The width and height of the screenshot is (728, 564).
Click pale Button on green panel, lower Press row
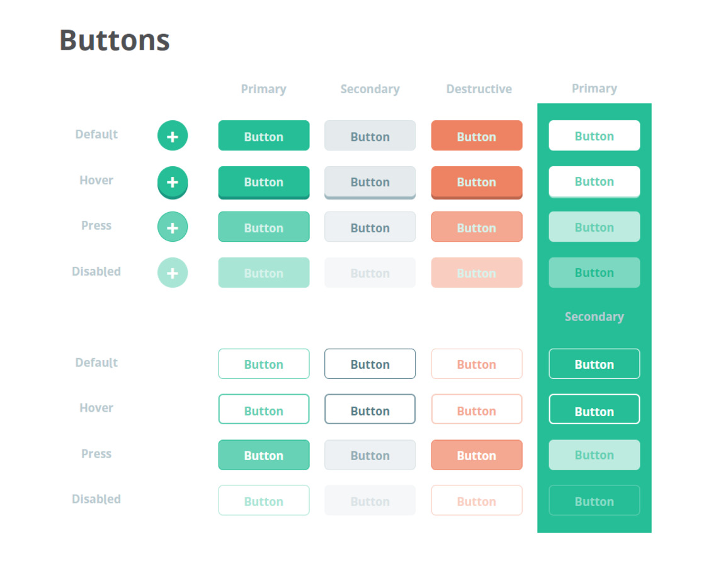click(x=594, y=455)
